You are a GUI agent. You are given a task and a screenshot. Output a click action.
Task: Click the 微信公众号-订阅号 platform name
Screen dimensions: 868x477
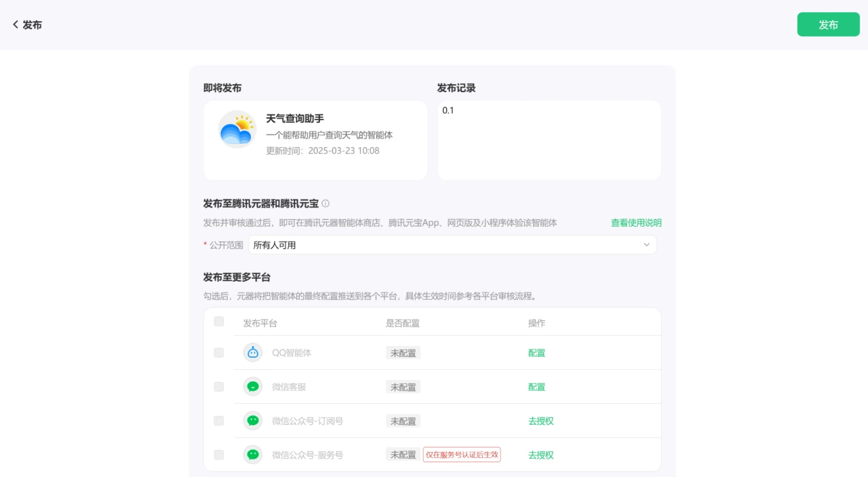(x=307, y=421)
